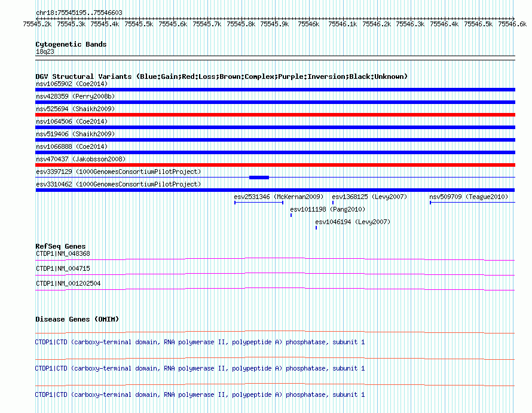Image resolution: width=532 pixels, height=413 pixels.
Task: Open the first CTDP1|CTD phosphatase OMIM link
Action: pos(200,342)
